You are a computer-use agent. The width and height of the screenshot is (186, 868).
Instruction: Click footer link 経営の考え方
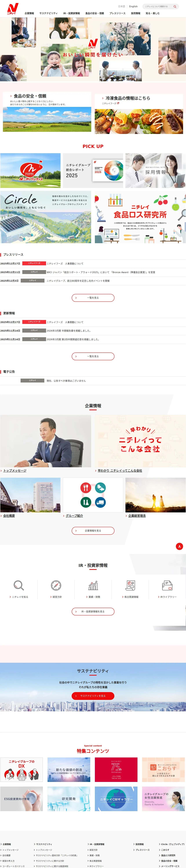(x=8, y=861)
